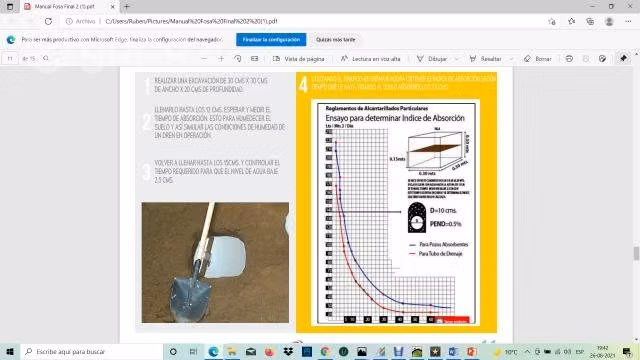Viewport: 640px width, 360px height.
Task: Fit PDF to page width
Action: (x=255, y=59)
